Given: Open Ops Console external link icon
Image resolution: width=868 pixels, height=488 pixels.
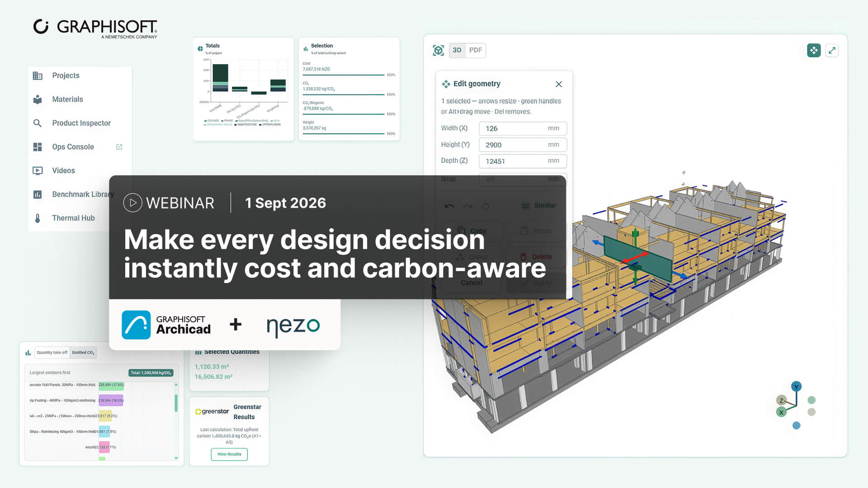Looking at the screenshot, I should pyautogui.click(x=119, y=147).
